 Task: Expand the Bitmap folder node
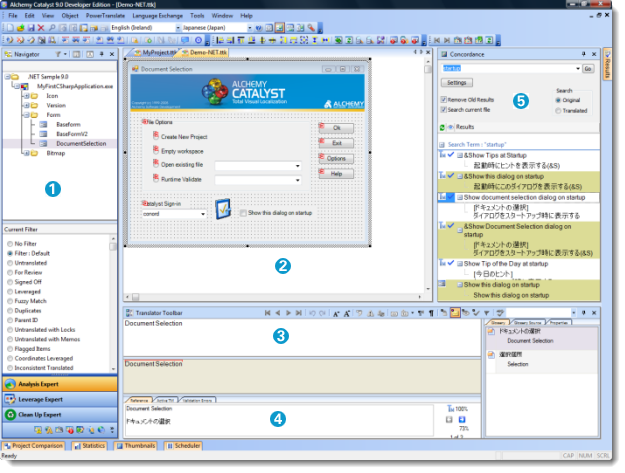pyautogui.click(x=26, y=153)
